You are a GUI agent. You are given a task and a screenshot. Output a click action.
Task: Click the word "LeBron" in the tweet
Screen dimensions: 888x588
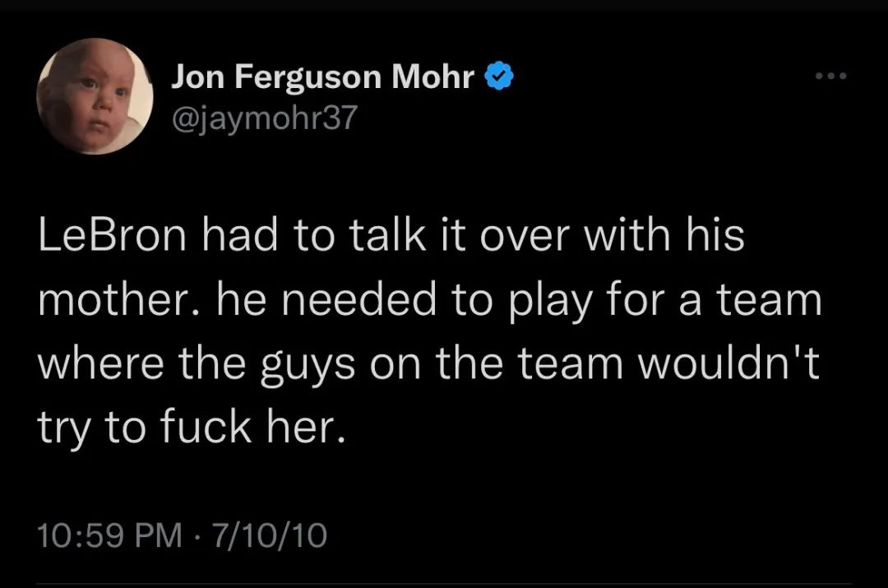click(x=115, y=238)
